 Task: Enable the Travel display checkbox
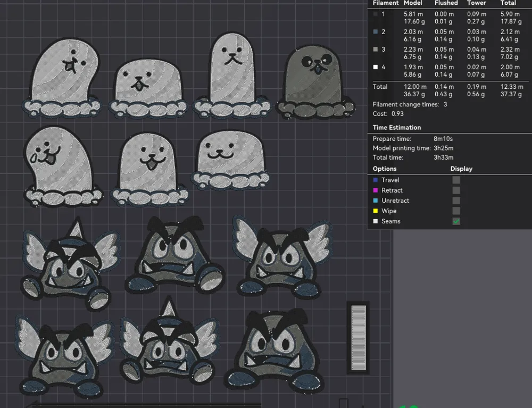(x=456, y=180)
